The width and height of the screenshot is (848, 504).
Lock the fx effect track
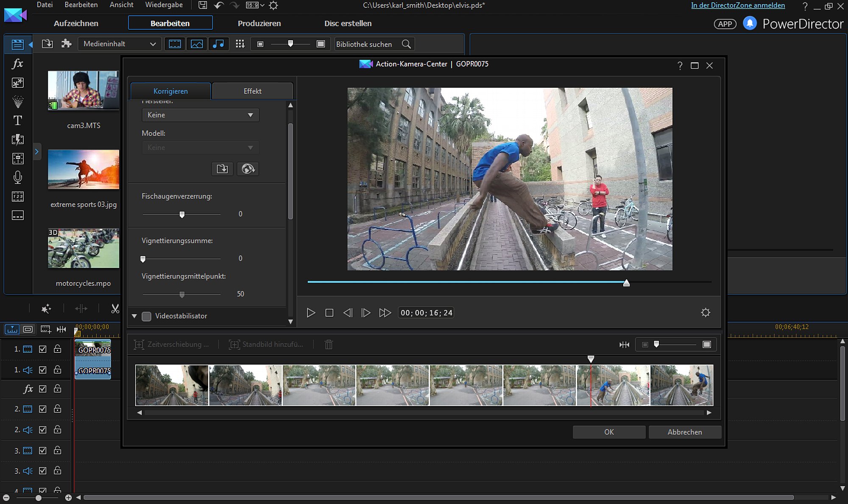[58, 389]
